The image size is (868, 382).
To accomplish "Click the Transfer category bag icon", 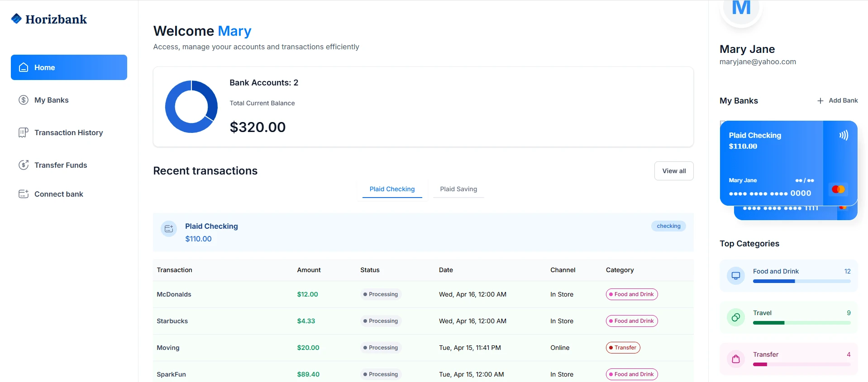I will click(x=736, y=359).
